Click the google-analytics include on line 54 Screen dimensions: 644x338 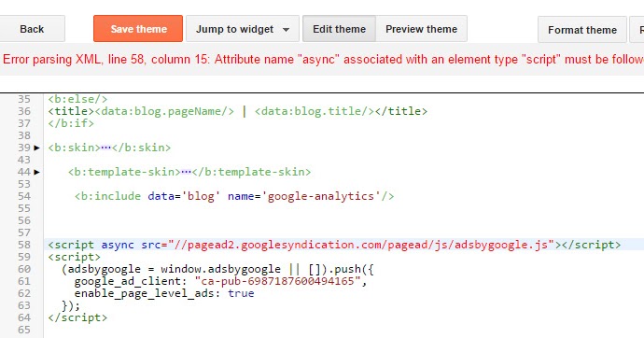(x=234, y=196)
